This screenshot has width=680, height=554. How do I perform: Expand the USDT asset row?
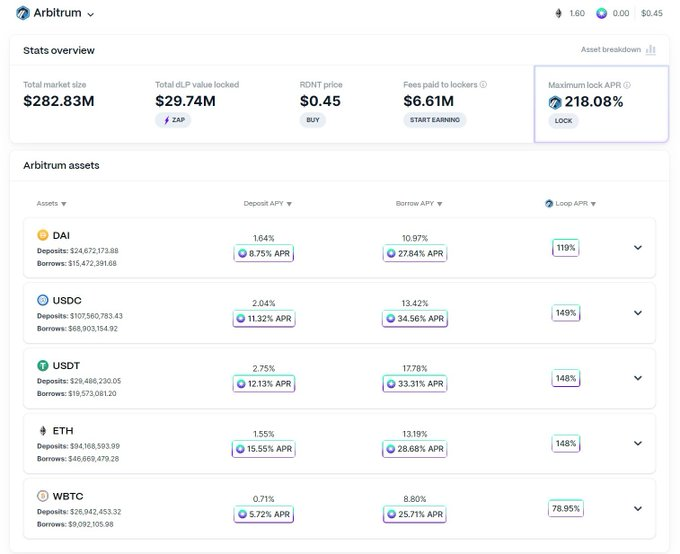(638, 378)
